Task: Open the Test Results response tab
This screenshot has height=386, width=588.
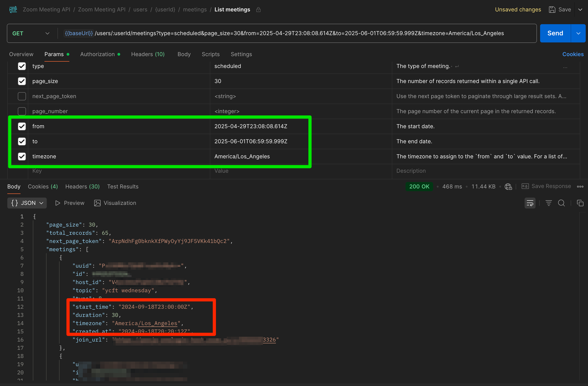Action: tap(122, 187)
